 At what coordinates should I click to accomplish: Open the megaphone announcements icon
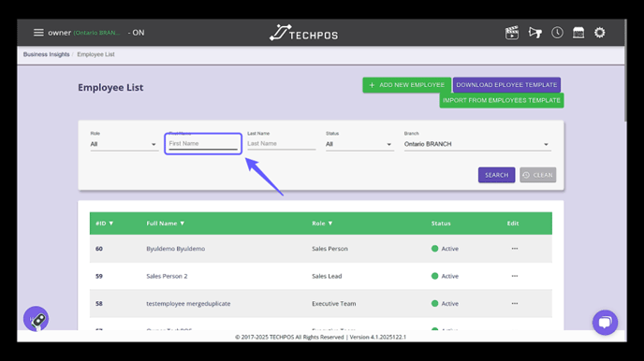tap(534, 33)
